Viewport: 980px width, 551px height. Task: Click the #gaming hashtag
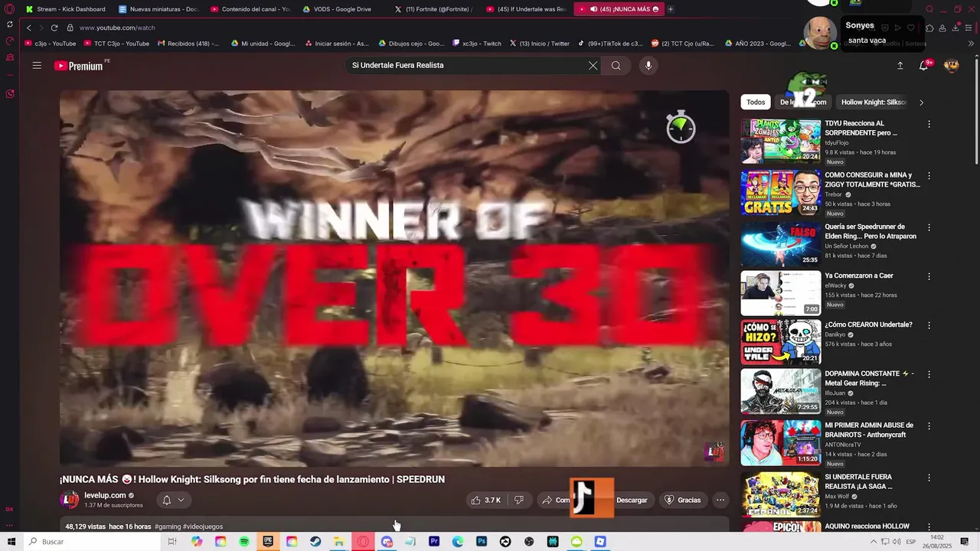[x=167, y=527]
